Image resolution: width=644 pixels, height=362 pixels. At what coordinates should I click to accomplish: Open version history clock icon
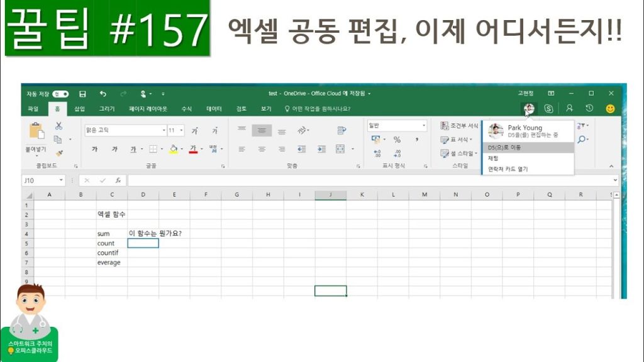point(589,108)
